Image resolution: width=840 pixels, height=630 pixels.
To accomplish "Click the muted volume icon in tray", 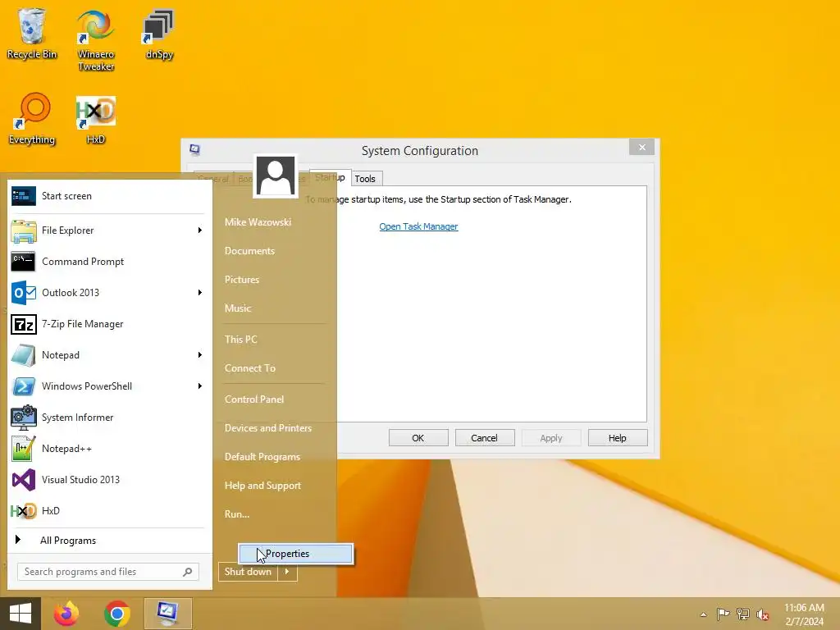I will (x=762, y=614).
